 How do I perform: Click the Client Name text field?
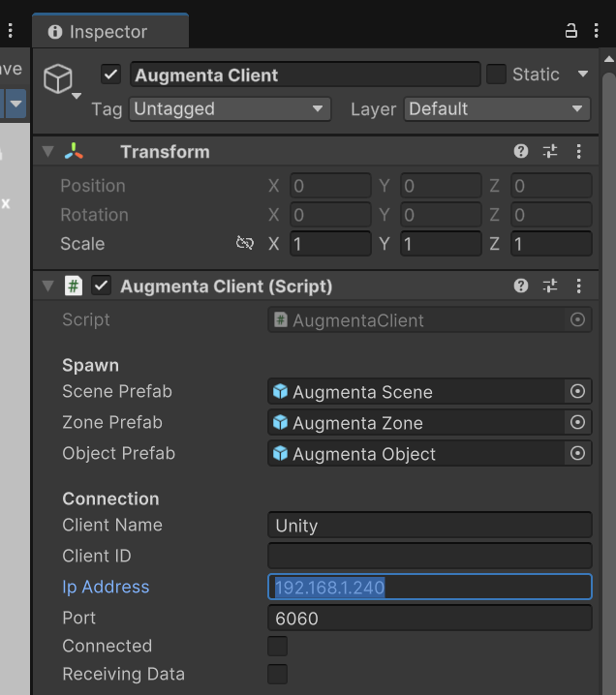point(429,526)
